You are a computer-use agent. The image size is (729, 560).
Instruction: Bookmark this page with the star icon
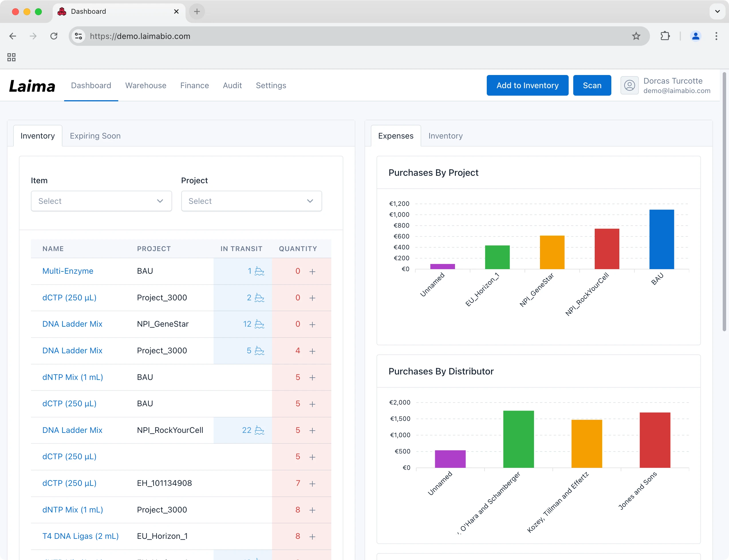636,36
